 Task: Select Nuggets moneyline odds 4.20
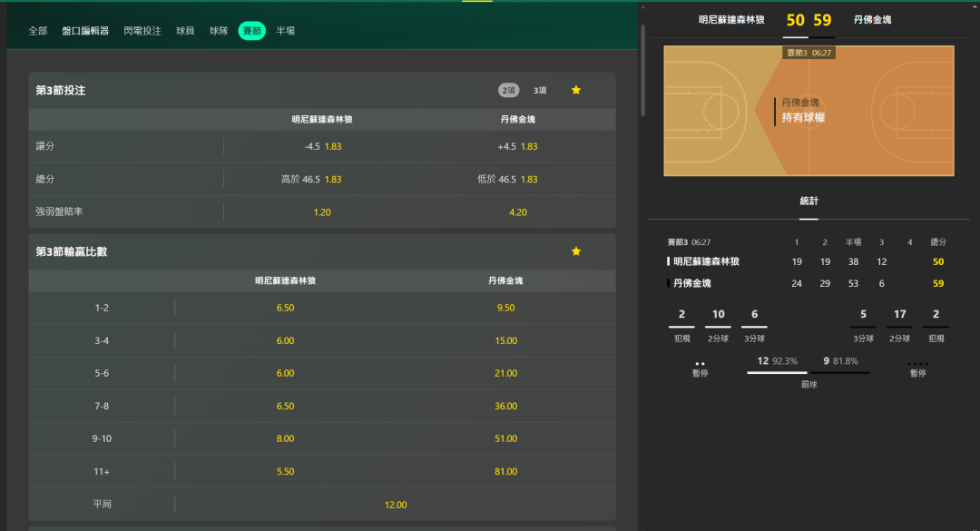click(x=517, y=211)
